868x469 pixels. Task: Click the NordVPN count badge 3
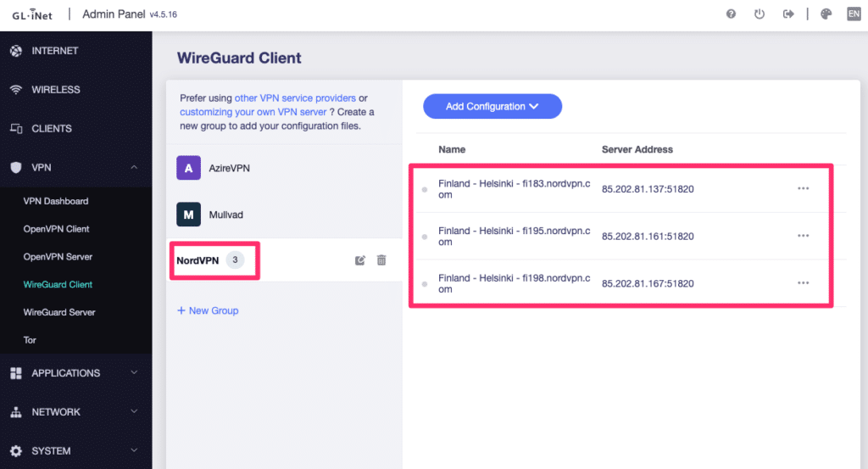pos(235,260)
